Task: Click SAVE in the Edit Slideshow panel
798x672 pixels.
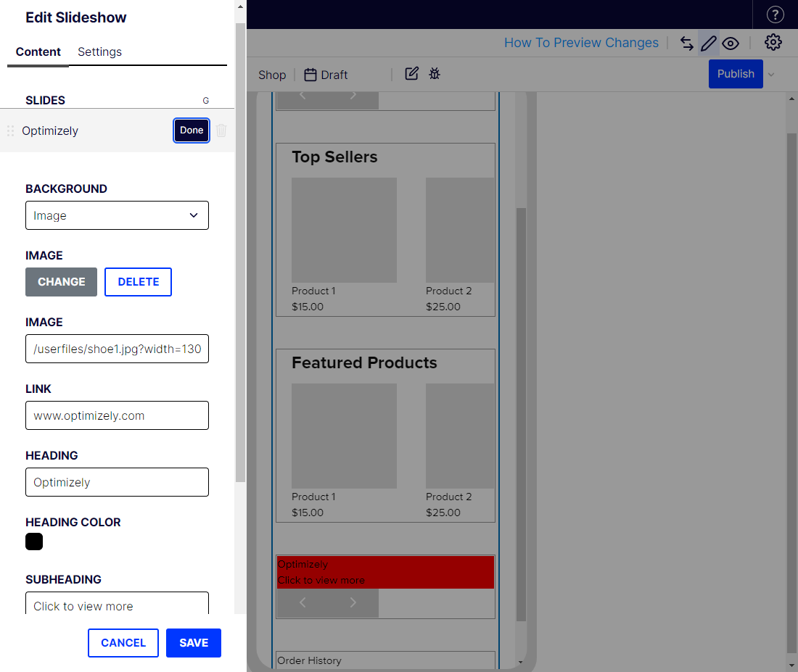Action: point(194,643)
